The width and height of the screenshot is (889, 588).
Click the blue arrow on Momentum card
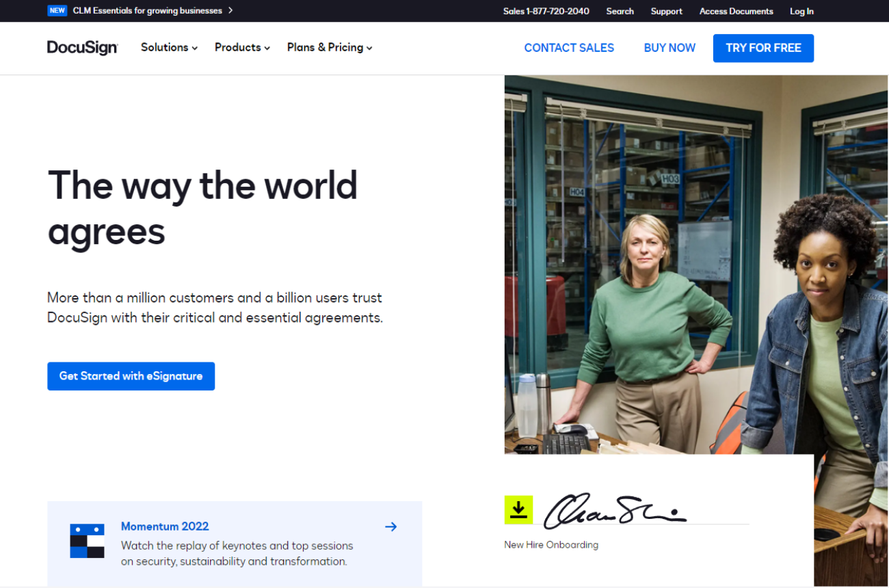coord(391,526)
